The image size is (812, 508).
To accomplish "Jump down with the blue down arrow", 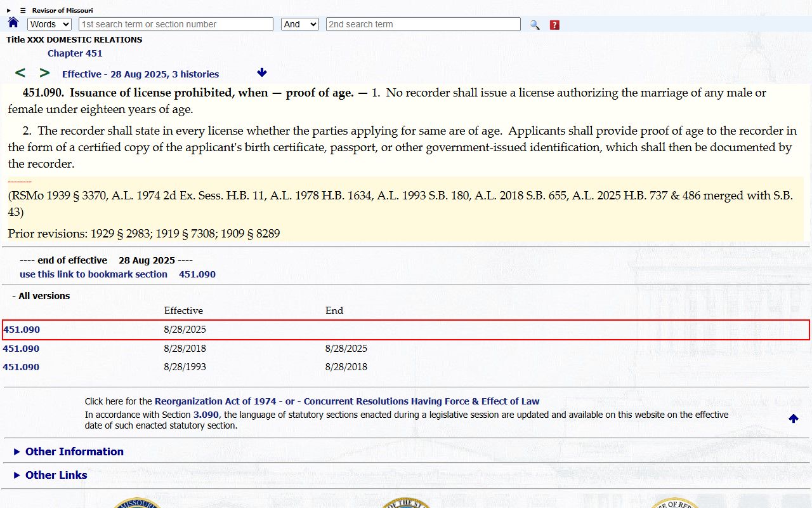I will 262,72.
